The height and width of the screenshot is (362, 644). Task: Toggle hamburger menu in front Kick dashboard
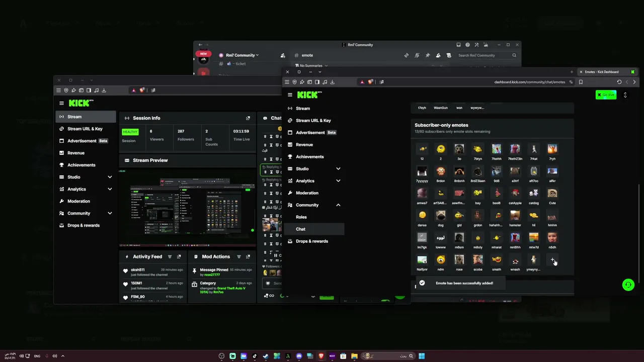(290, 95)
